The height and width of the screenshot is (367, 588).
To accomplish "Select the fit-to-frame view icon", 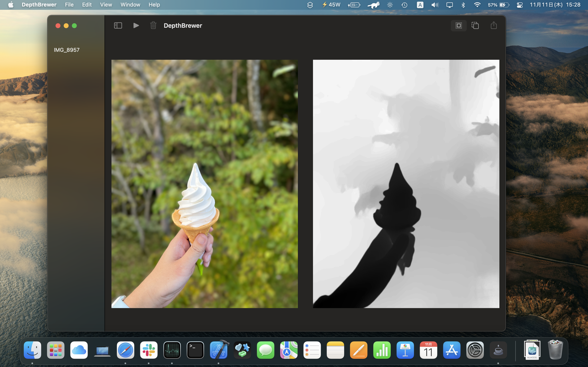I will [459, 25].
